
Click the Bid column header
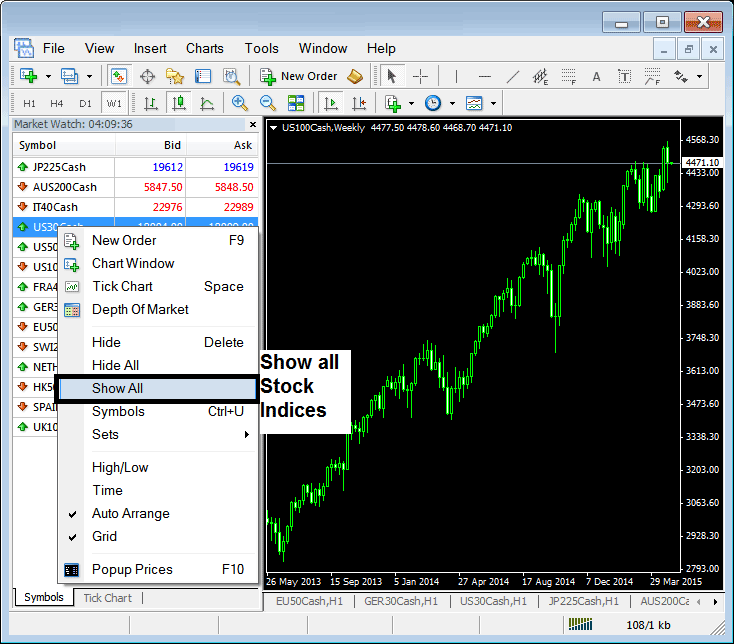[x=151, y=145]
